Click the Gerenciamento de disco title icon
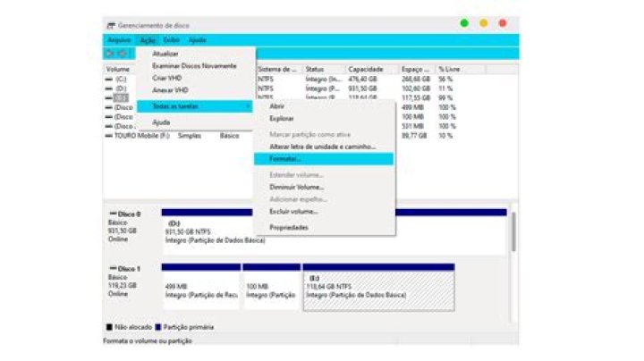Screen dimensions: 644x361 tap(111, 25)
